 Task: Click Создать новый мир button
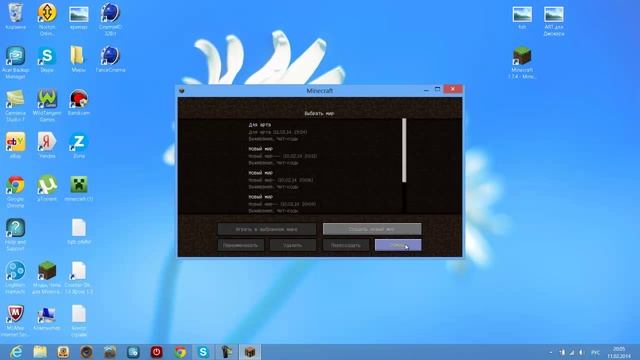pyautogui.click(x=372, y=229)
